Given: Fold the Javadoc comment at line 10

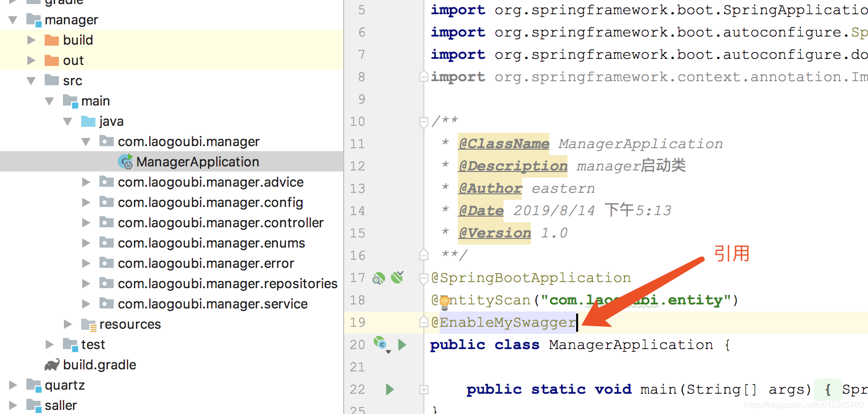Looking at the screenshot, I should click(424, 122).
